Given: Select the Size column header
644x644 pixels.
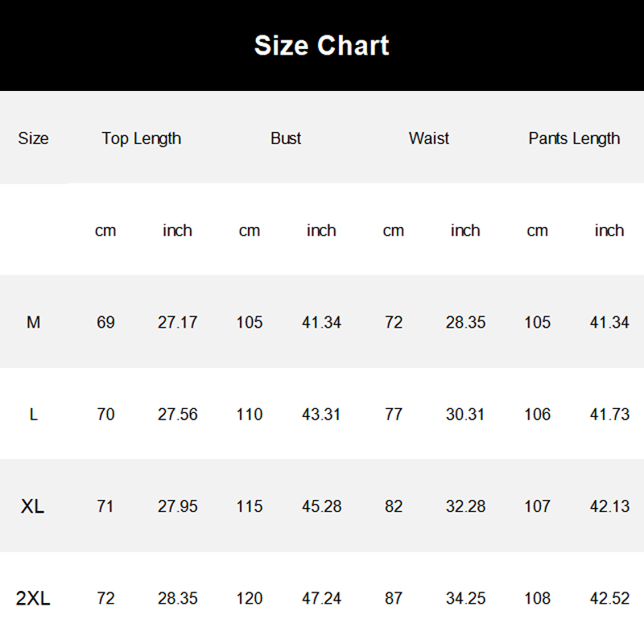Looking at the screenshot, I should tap(33, 138).
